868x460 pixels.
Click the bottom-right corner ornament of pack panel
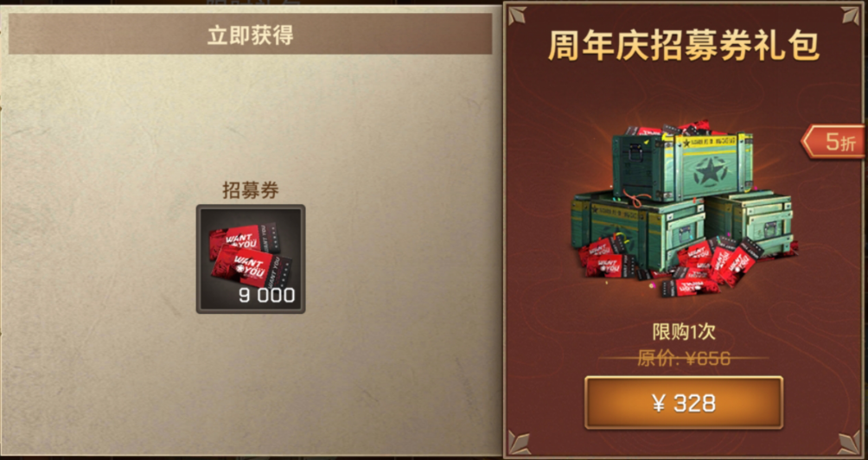coord(850,444)
